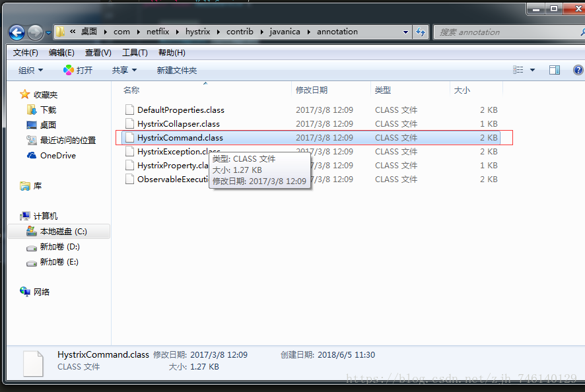Screen dimensions: 585x392
Task: Click the Back navigation arrow button
Action: pos(17,32)
